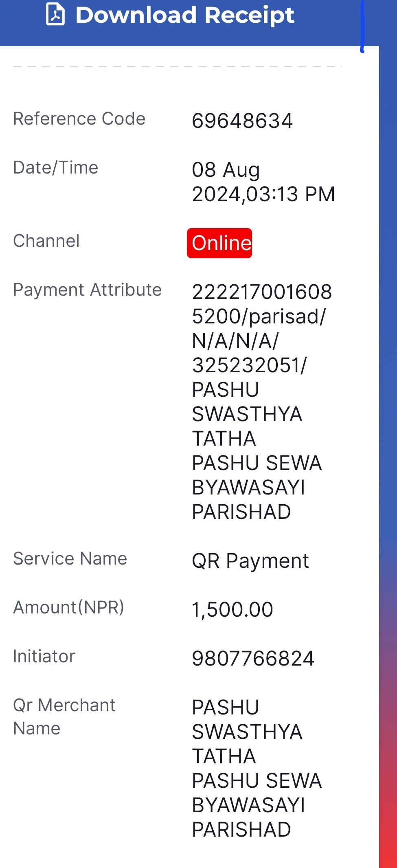Image resolution: width=397 pixels, height=868 pixels.
Task: Click the Channel label
Action: (x=46, y=241)
